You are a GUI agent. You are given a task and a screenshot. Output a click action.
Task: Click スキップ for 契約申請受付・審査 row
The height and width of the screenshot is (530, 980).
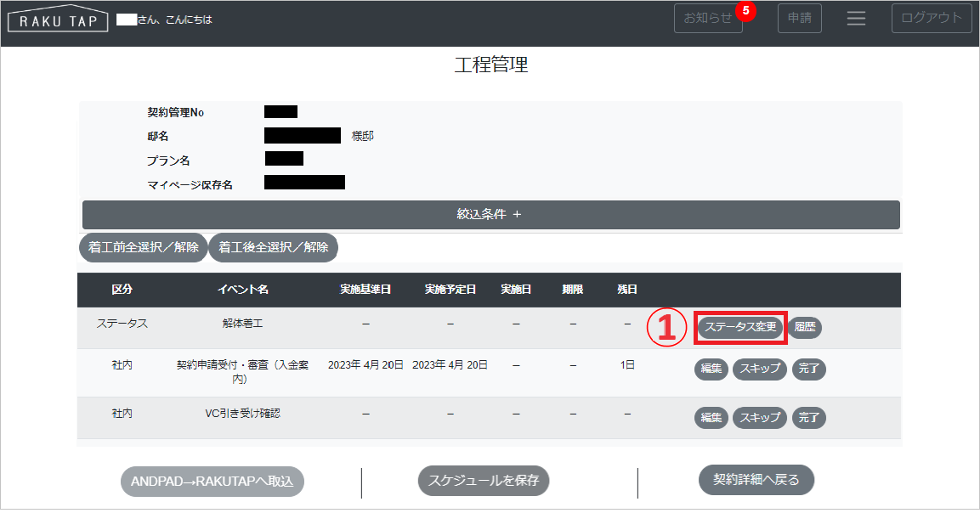click(x=759, y=369)
